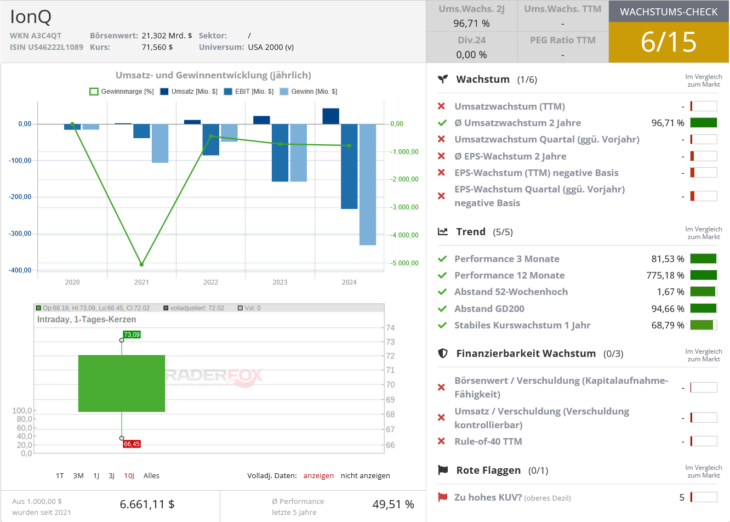Click the Rote Flaggen black flag icon
Viewport: 730px width, 522px height.
[443, 470]
